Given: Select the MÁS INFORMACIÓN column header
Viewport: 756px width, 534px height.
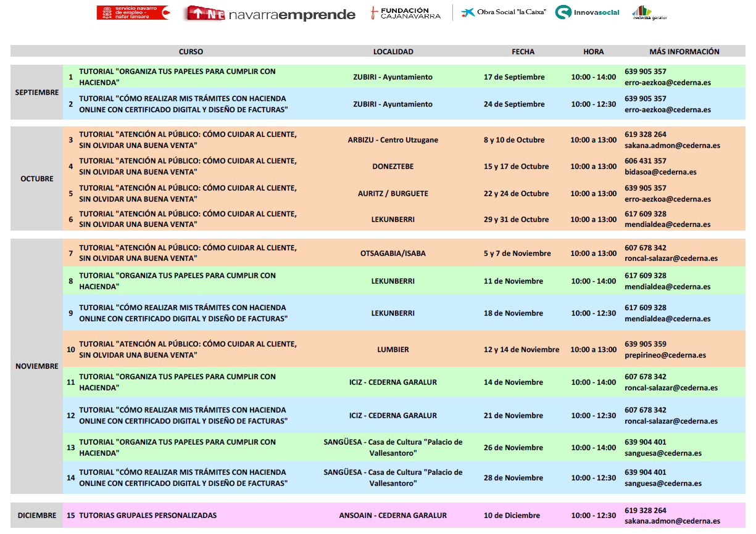Looking at the screenshot, I should tap(684, 52).
